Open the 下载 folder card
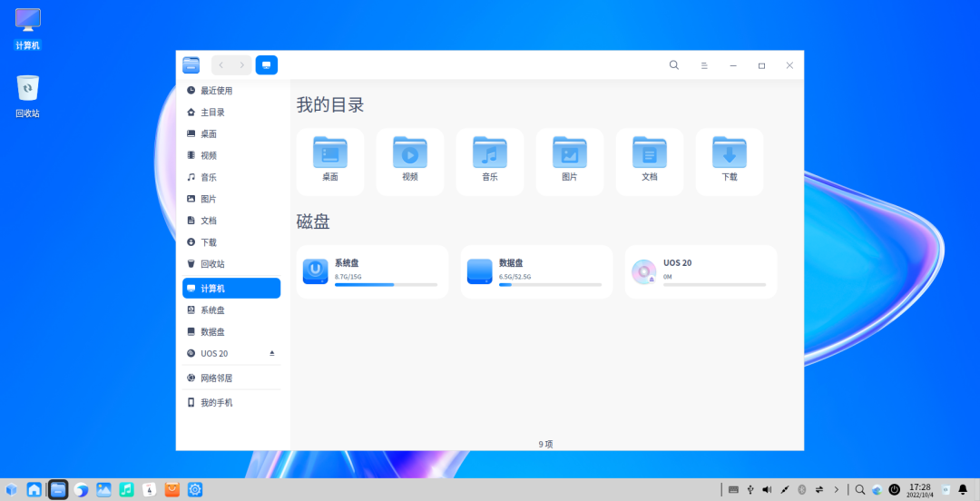The image size is (980, 501). (x=730, y=162)
